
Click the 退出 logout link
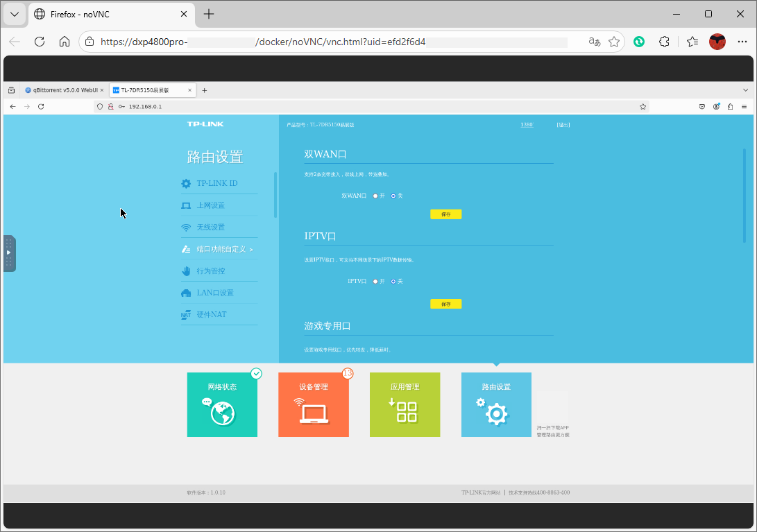pyautogui.click(x=563, y=125)
